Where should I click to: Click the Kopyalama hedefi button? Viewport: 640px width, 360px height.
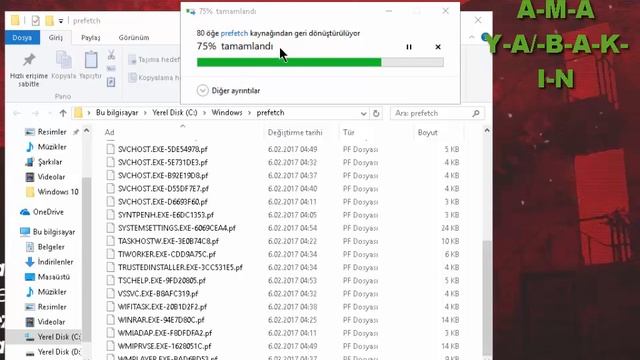[x=154, y=78]
